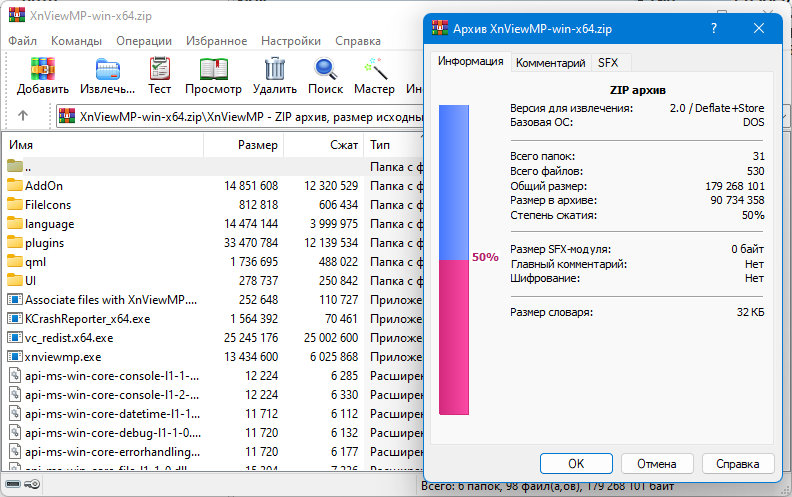Click the AddOn folder icon

[15, 185]
